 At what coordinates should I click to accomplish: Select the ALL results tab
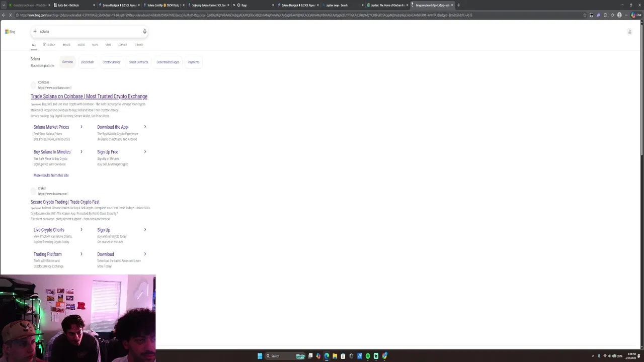(34, 45)
